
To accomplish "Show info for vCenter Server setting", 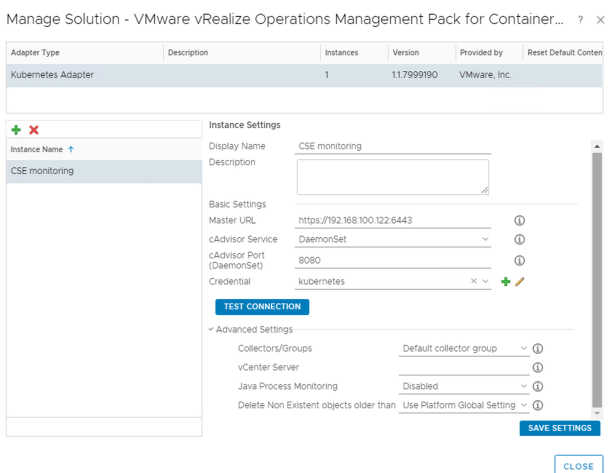I will coord(538,367).
